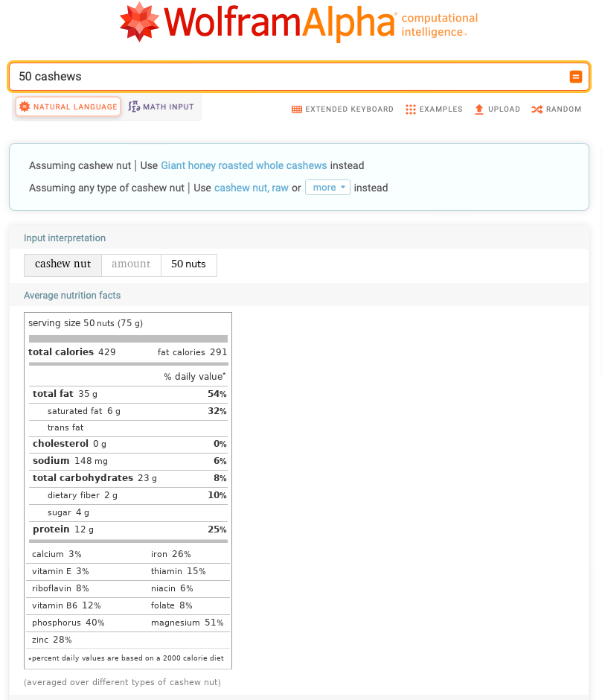Click the Random query button
Viewport: 602px width, 700px height.
coord(556,109)
